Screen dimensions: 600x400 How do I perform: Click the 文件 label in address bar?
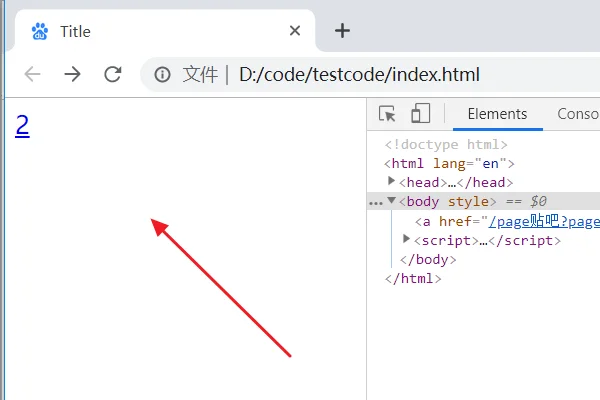click(200, 74)
